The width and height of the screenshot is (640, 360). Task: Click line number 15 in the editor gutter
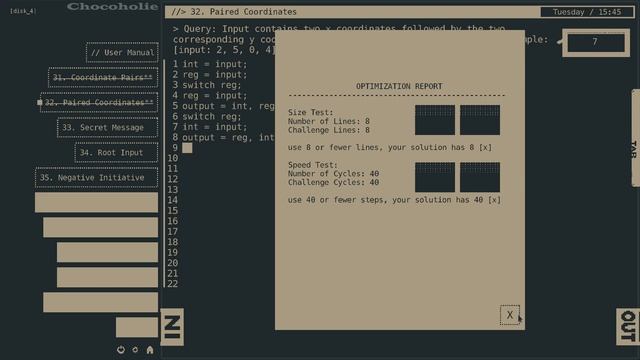(x=173, y=211)
